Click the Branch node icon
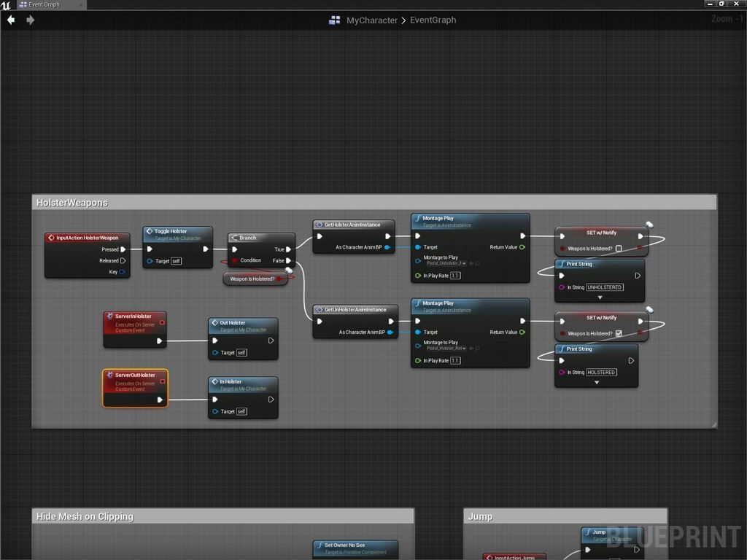The height and width of the screenshot is (560, 747). 234,238
